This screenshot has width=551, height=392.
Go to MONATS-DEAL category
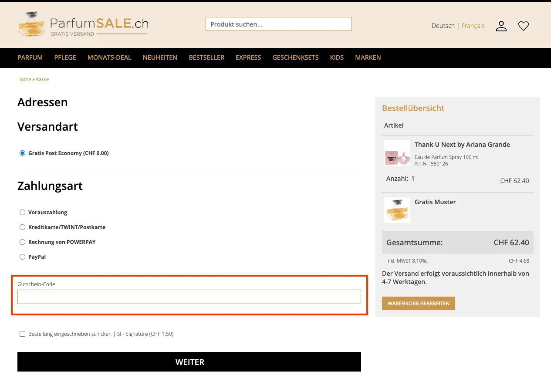[x=109, y=57]
